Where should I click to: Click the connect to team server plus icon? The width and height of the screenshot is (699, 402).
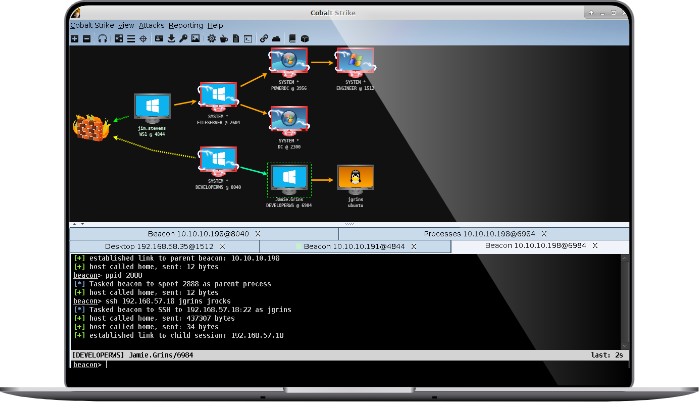(x=74, y=39)
